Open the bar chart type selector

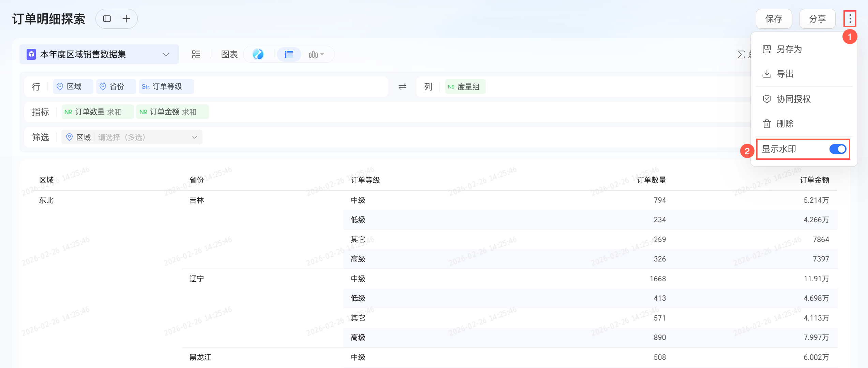[x=316, y=54]
